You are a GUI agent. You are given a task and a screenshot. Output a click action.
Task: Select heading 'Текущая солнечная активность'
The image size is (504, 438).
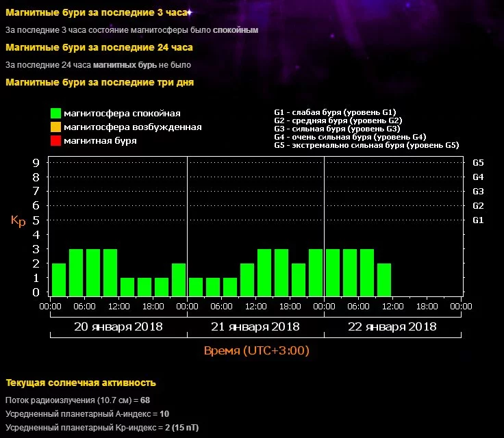81,383
